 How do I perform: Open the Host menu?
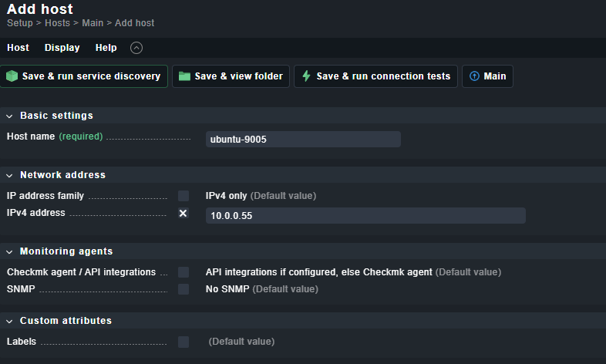[x=18, y=48]
